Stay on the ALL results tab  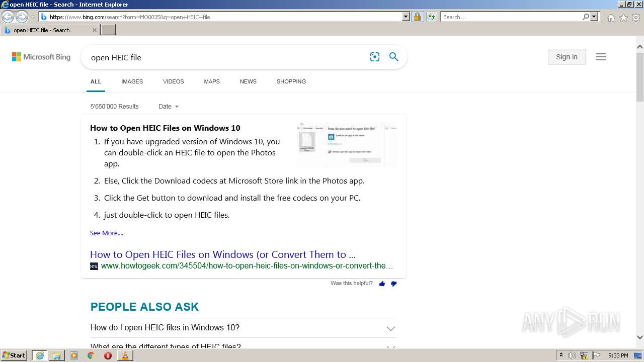96,81
